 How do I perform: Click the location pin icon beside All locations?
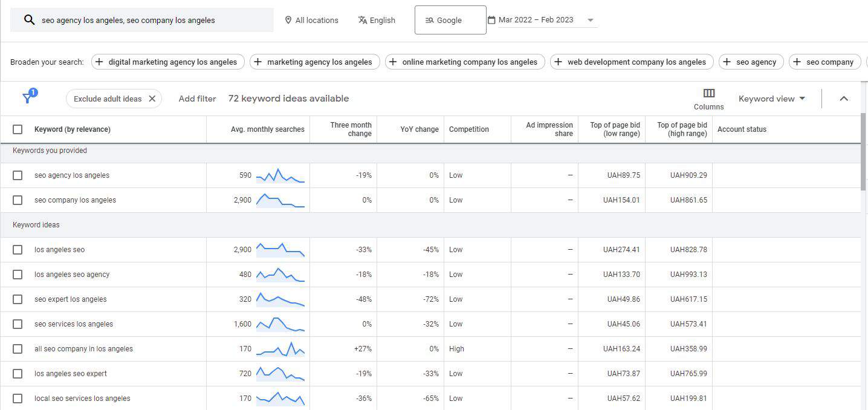tap(288, 19)
